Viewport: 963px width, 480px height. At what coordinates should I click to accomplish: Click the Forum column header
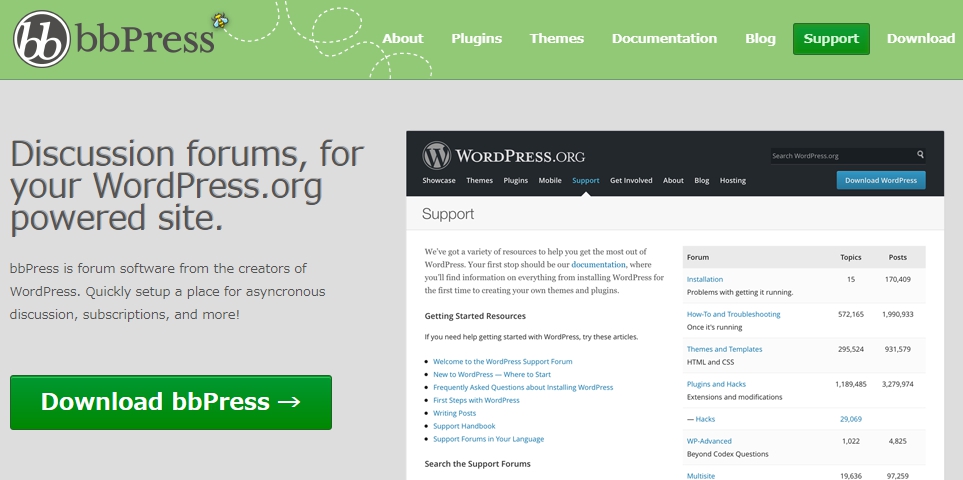click(x=698, y=257)
